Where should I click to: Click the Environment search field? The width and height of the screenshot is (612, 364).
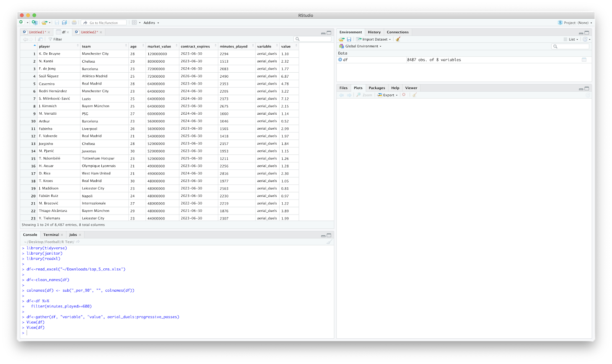(x=570, y=46)
